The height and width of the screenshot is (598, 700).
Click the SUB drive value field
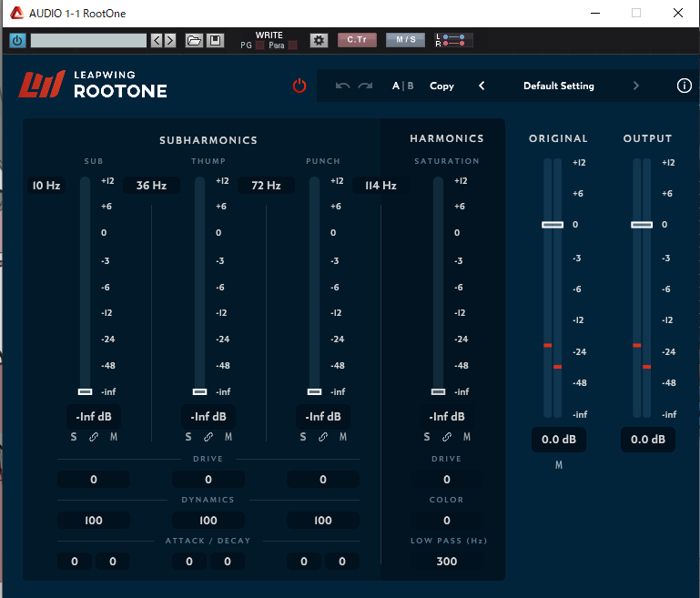94,480
